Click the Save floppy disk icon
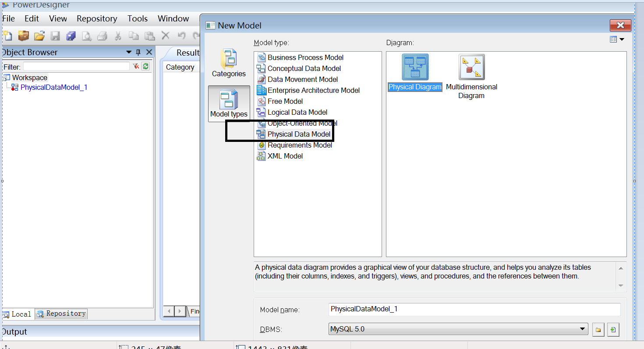 [55, 36]
